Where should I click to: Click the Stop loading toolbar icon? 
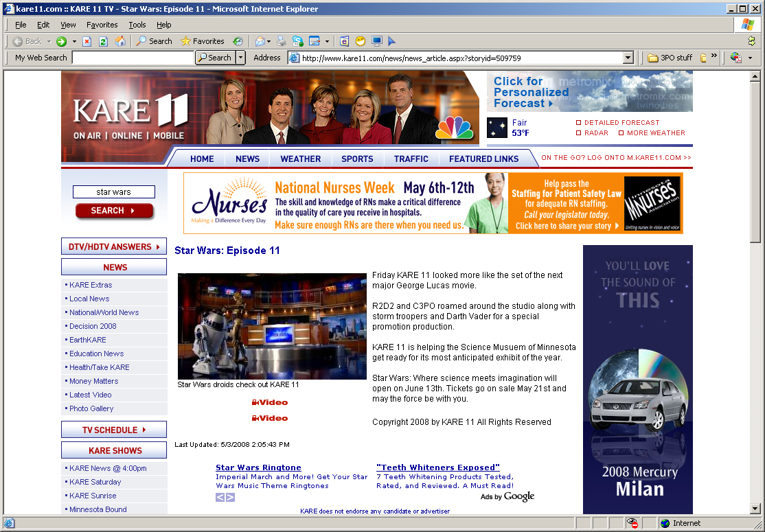[x=87, y=41]
